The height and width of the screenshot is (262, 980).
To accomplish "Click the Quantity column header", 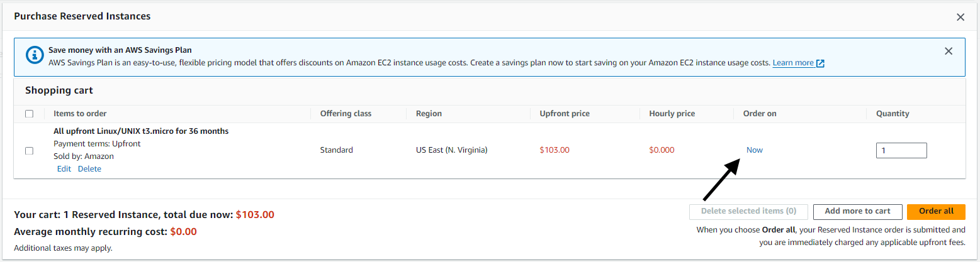I will point(893,114).
